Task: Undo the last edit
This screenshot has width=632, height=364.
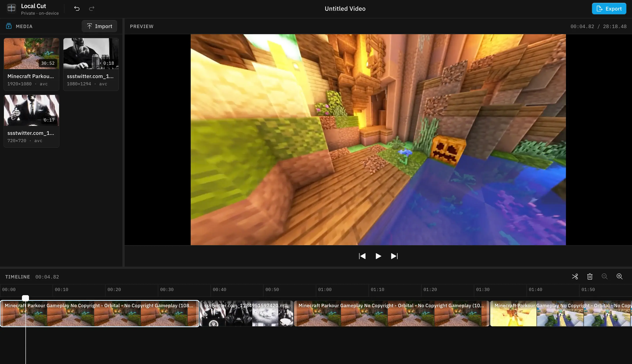Action: pyautogui.click(x=77, y=9)
